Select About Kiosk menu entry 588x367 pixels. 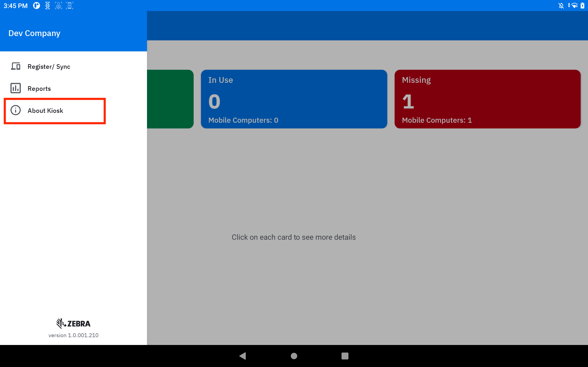pos(45,111)
